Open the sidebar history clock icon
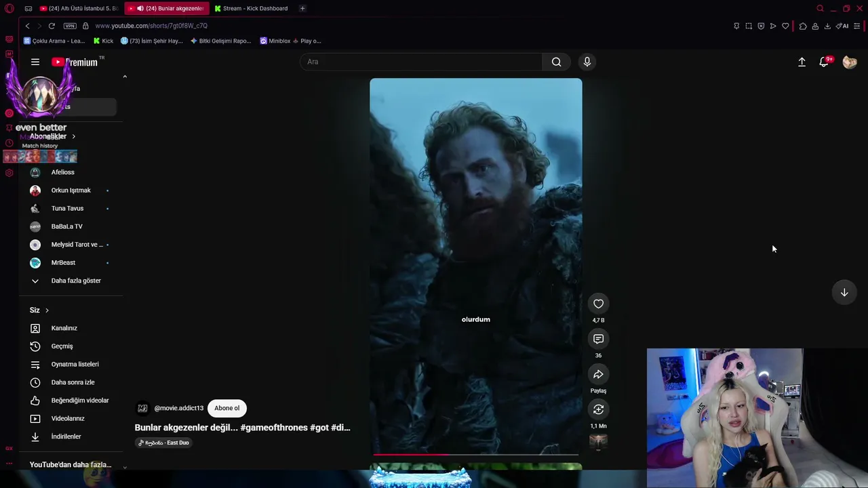Viewport: 868px width, 488px height. coord(9,143)
